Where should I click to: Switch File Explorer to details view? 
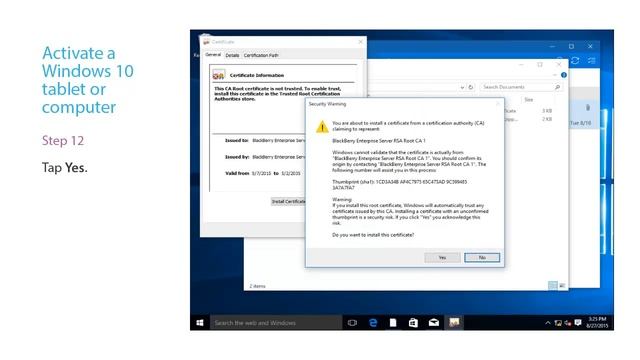pyautogui.click(x=552, y=285)
